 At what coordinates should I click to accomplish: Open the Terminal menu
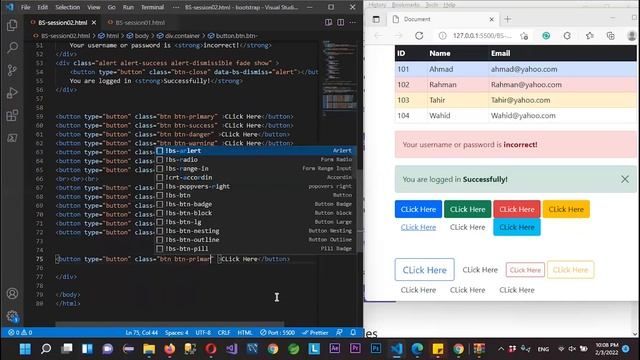[x=152, y=7]
